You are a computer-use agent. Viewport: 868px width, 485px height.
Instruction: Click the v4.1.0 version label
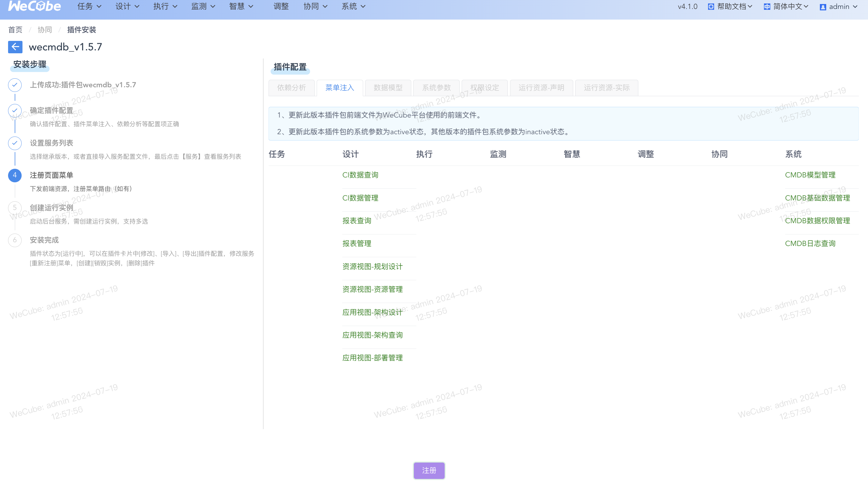687,7
